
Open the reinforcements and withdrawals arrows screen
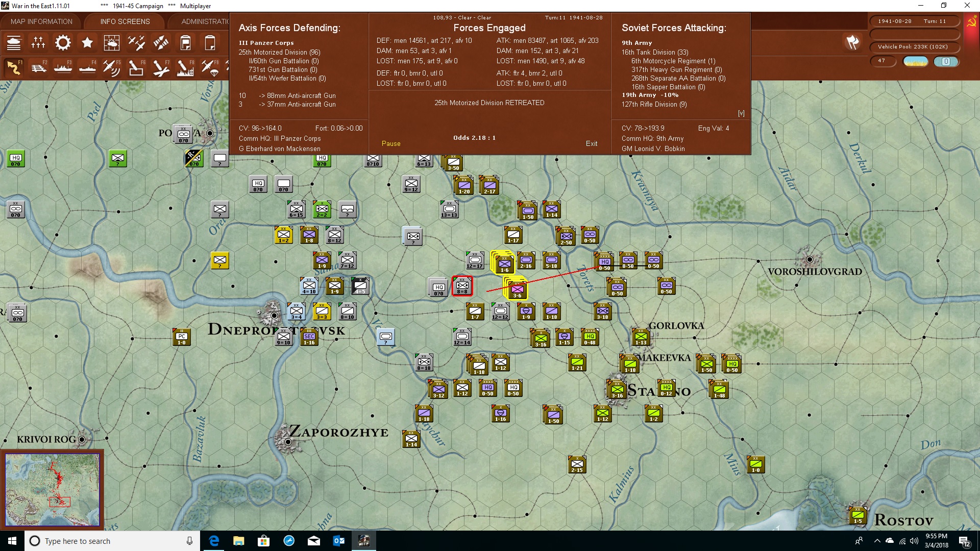click(x=161, y=43)
